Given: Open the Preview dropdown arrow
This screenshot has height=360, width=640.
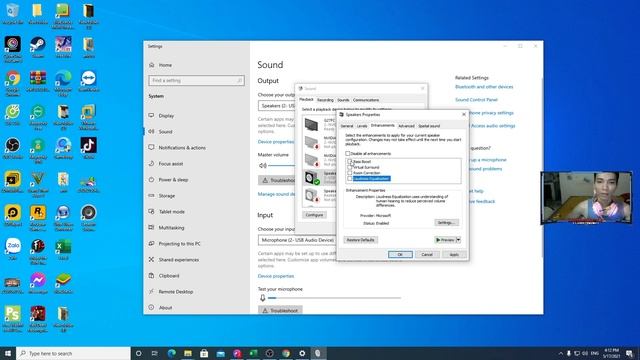Looking at the screenshot, I should [458, 240].
